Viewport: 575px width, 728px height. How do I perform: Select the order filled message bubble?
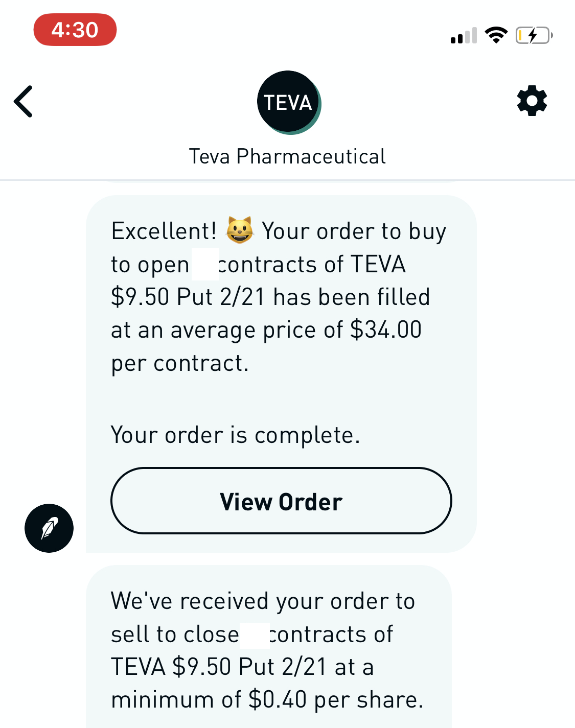click(281, 374)
